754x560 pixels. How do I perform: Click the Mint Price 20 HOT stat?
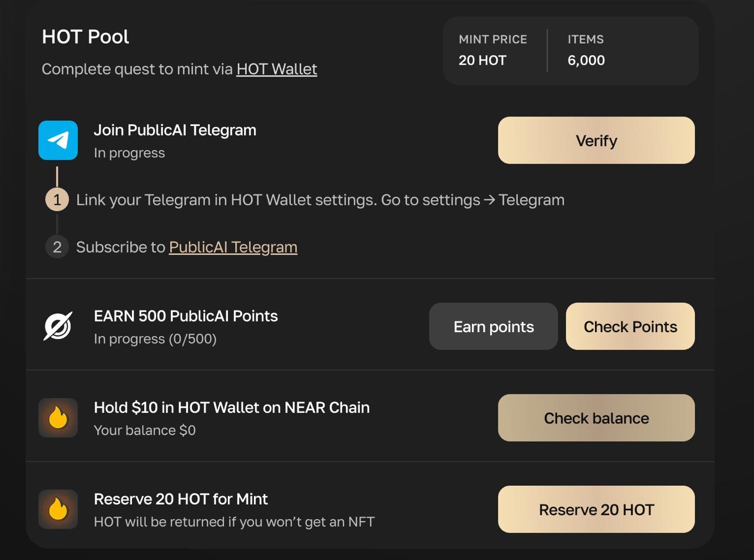click(x=493, y=50)
